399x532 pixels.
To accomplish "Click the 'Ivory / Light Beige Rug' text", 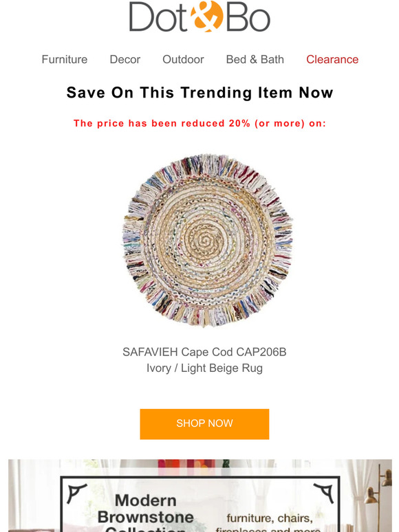I will coord(204,368).
